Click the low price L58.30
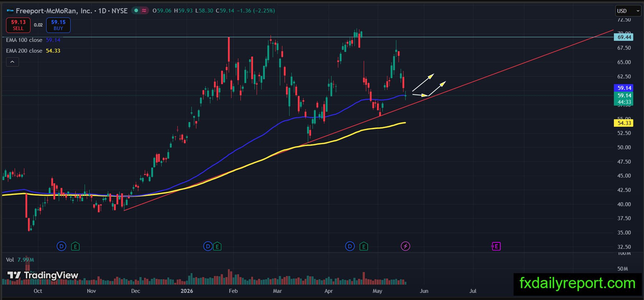The height and width of the screenshot is (300, 644). [204, 11]
